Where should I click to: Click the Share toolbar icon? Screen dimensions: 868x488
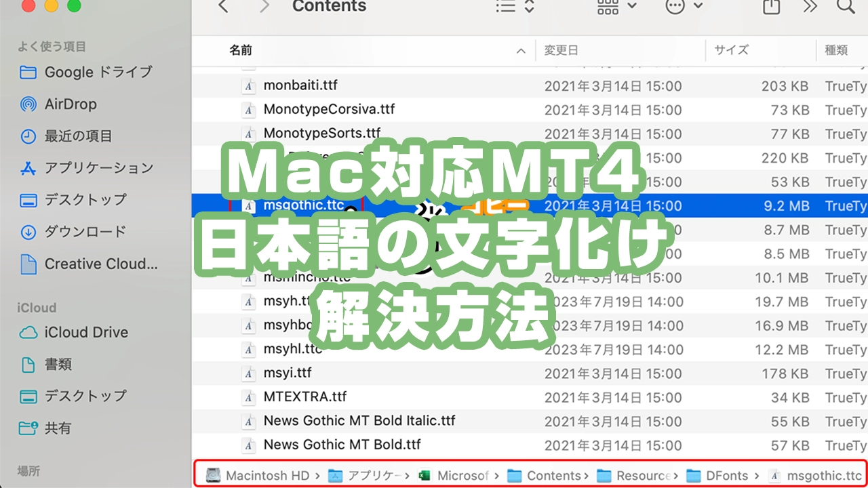click(771, 7)
